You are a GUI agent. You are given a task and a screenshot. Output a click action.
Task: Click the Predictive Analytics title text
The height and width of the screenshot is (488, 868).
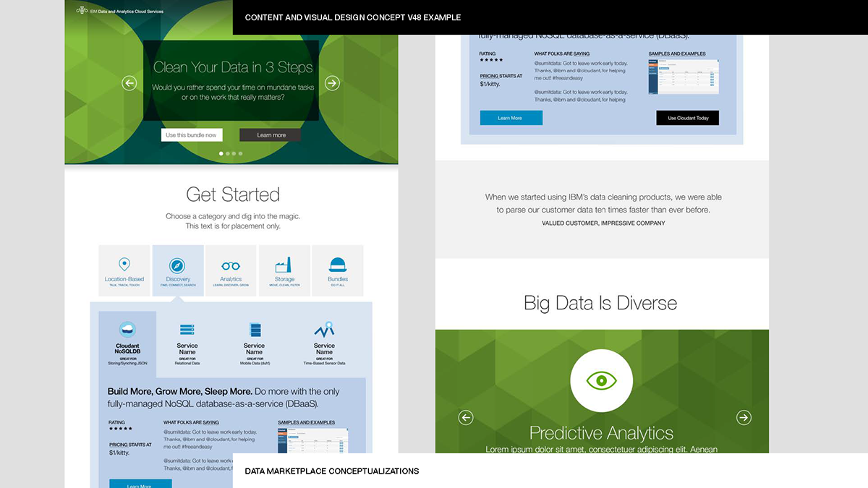coord(601,433)
